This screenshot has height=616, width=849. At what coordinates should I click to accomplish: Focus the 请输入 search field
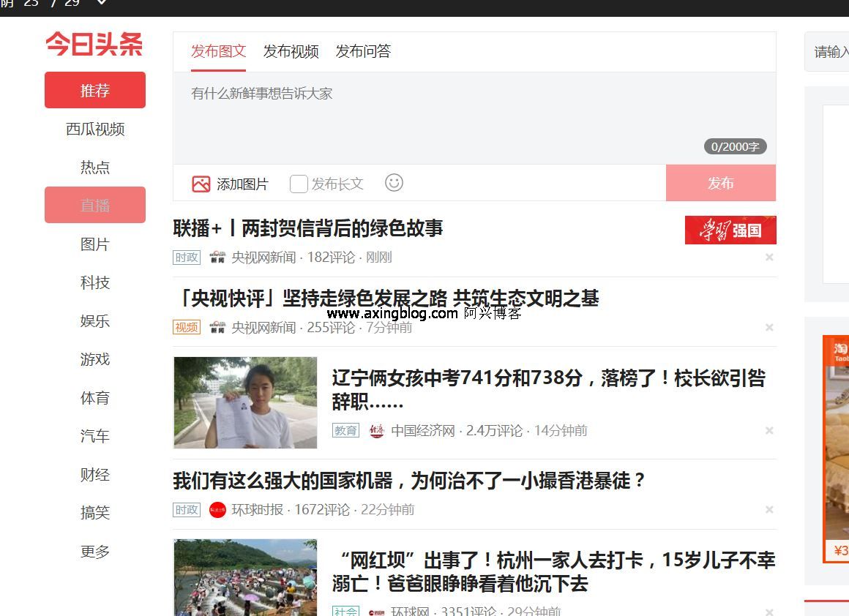pos(827,51)
